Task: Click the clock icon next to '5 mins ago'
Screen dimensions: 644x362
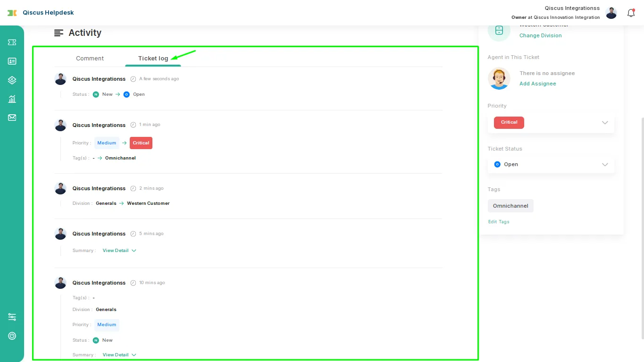Action: 133,234
